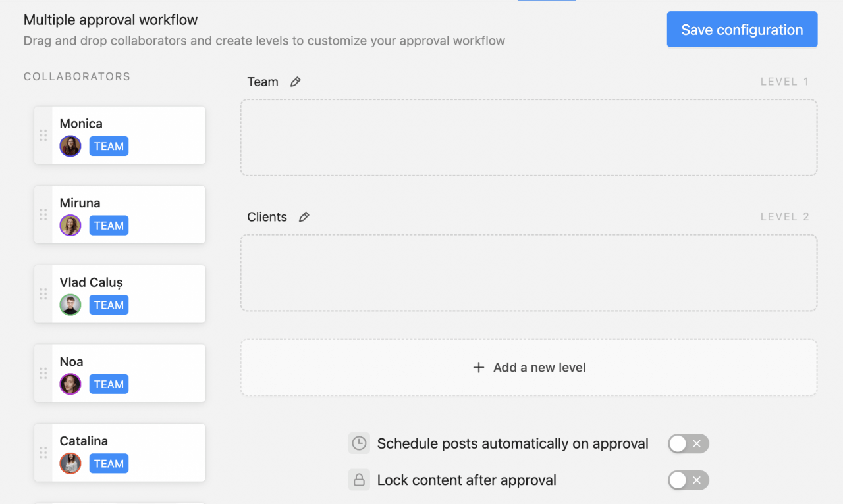Enable schedule posts automatically on approval
Screen dimensions: 843x504
point(688,443)
